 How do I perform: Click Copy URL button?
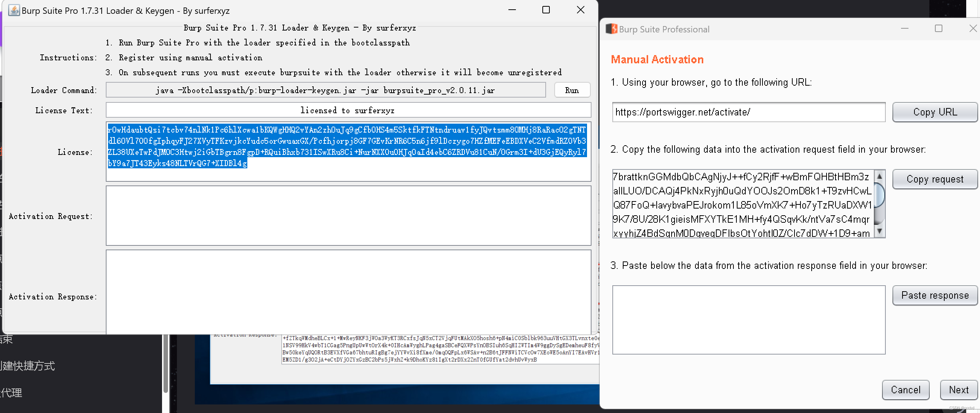tap(934, 112)
